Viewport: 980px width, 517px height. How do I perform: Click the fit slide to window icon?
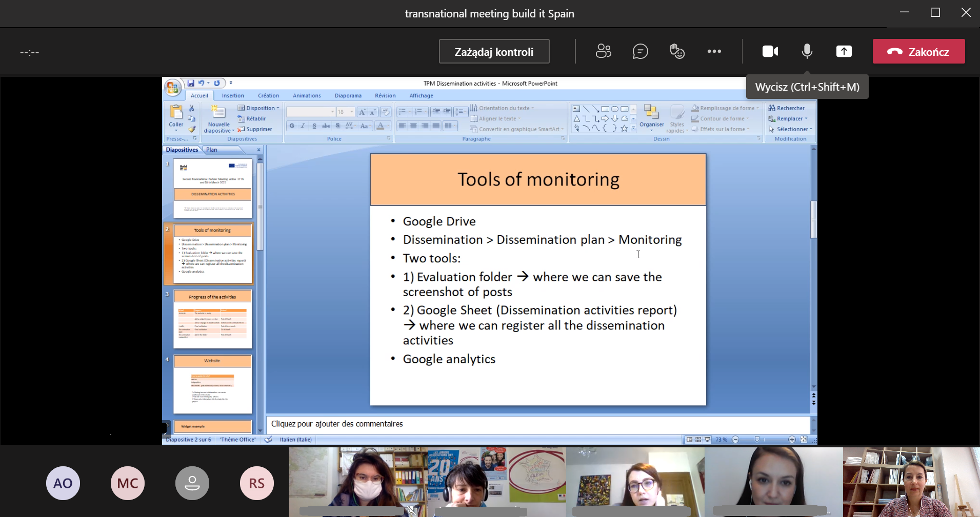click(x=804, y=440)
